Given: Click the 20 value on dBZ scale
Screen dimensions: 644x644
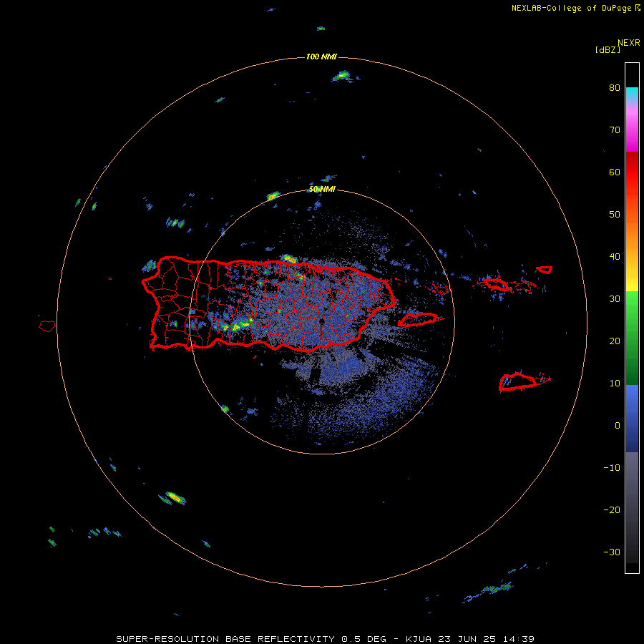Looking at the screenshot, I should point(615,341).
